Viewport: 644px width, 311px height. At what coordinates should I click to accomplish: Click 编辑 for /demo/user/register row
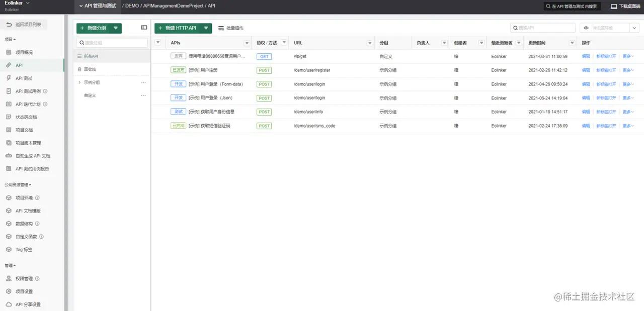coord(586,70)
